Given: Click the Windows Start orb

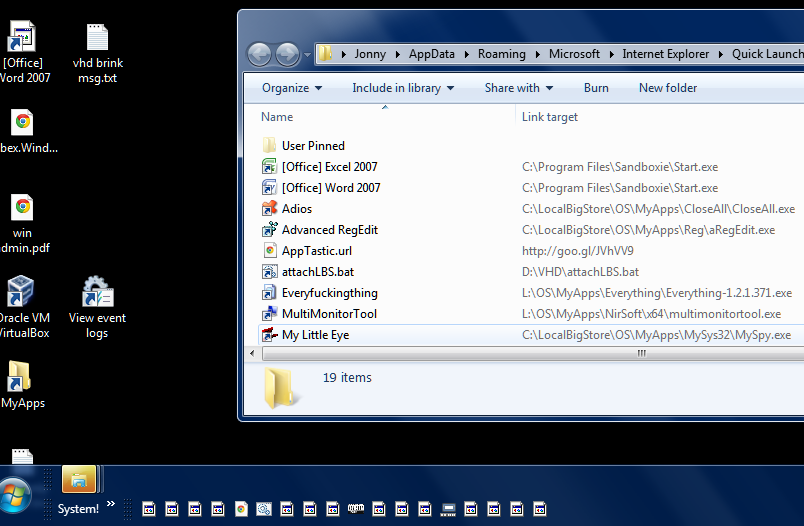Looking at the screenshot, I should 14,495.
